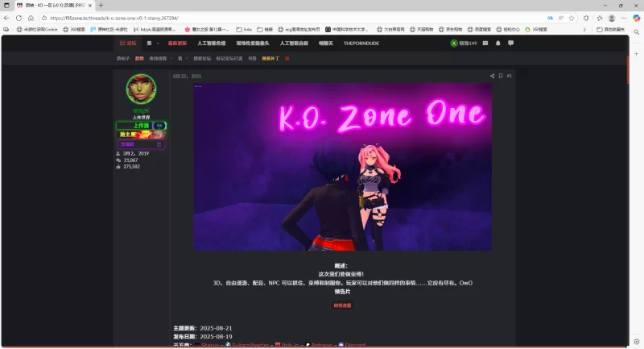
Task: Open browser settings and more menu
Action: tap(624, 18)
